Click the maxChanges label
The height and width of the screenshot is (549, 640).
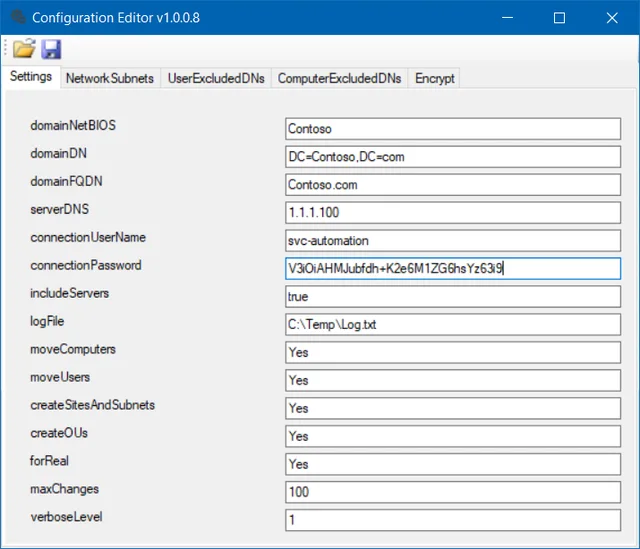click(x=64, y=489)
